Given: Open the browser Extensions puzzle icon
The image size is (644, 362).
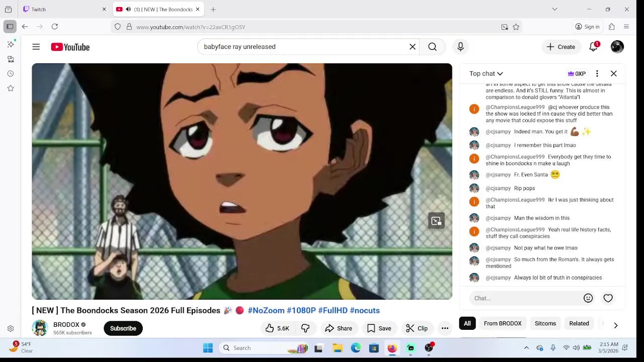Looking at the screenshot, I should click(612, 27).
